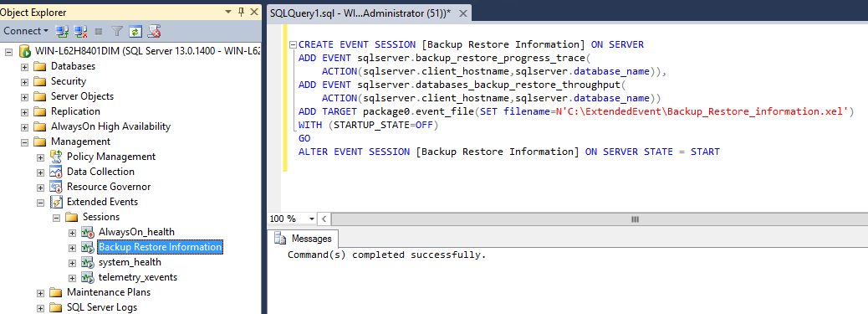Open Object Explorer window position dropdown arrow
Image resolution: width=868 pixels, height=314 pixels.
pos(228,12)
